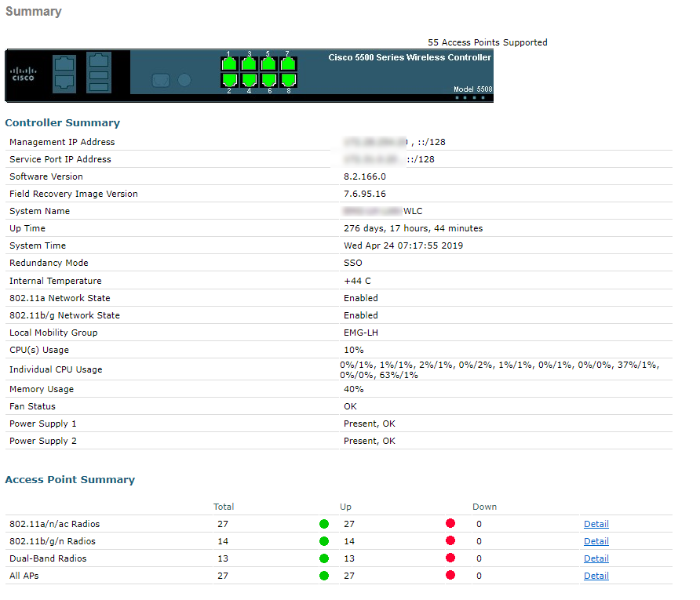
Task: Click the red Down dot for Dual-Band Radios
Action: click(450, 558)
